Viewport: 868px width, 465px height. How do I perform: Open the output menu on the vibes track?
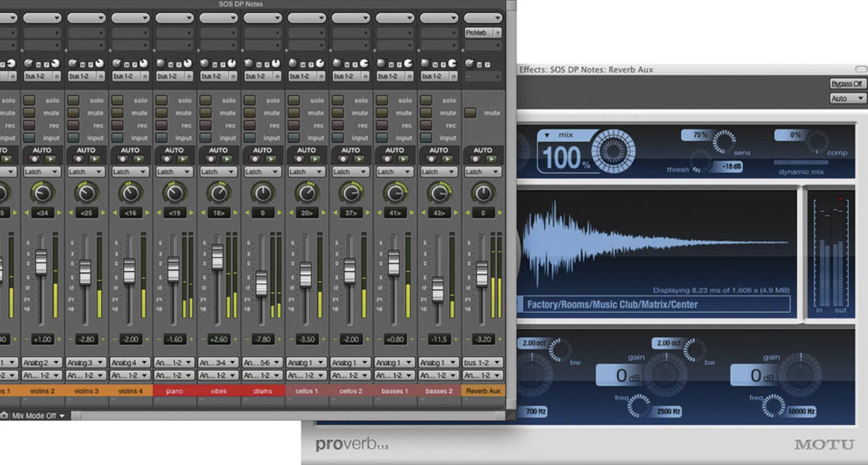218,375
